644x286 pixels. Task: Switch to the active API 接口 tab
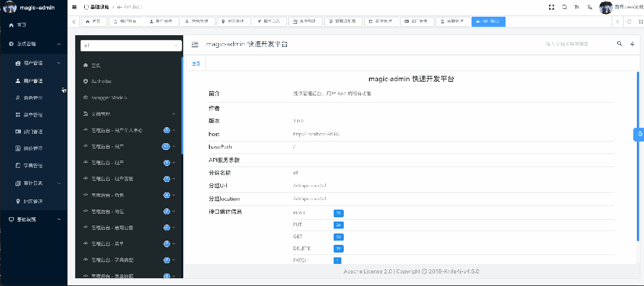click(x=488, y=21)
